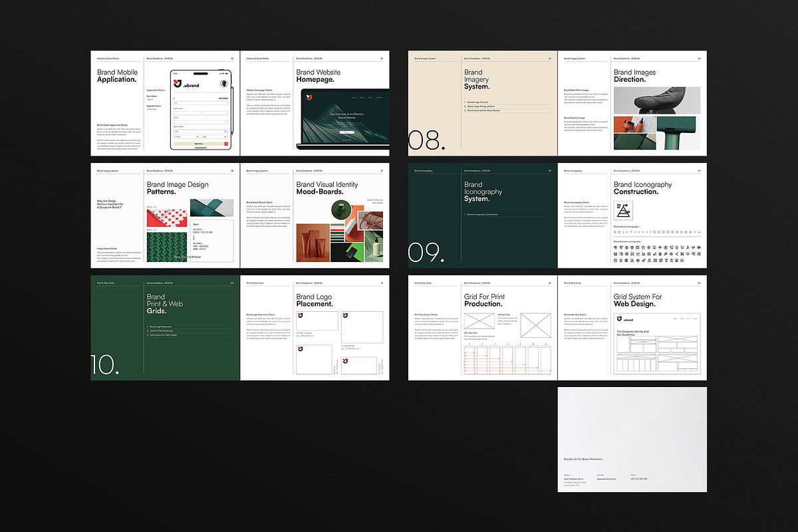Image resolution: width=798 pixels, height=532 pixels.
Task: Click the large '09.' number
Action: click(x=426, y=252)
